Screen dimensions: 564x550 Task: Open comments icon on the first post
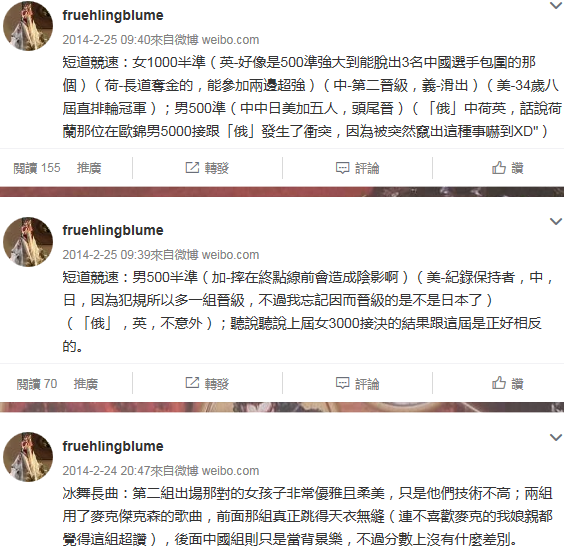342,168
